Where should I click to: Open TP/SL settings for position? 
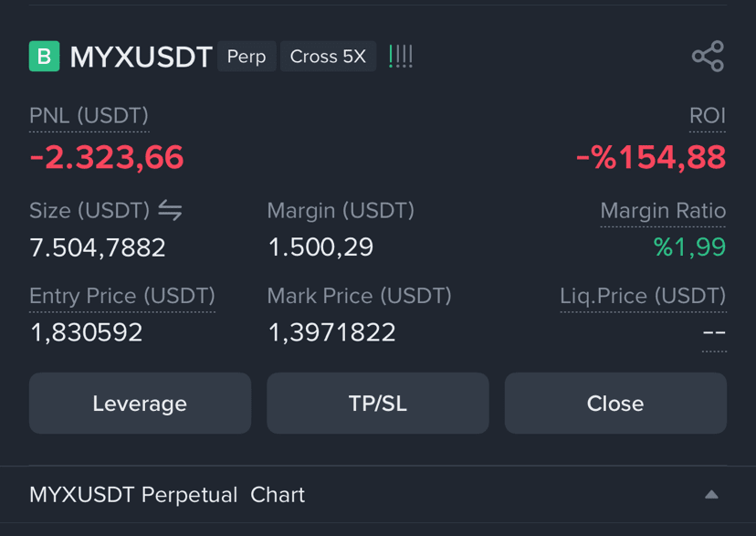(377, 403)
